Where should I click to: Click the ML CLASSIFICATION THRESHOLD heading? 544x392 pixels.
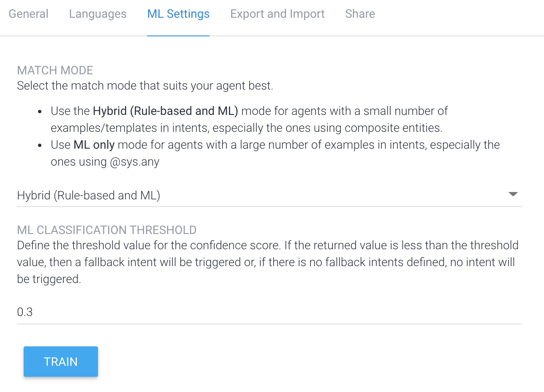tap(106, 230)
